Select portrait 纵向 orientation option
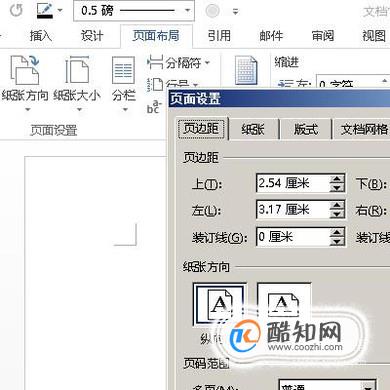Screen dimensions: 390x390 pyautogui.click(x=220, y=304)
